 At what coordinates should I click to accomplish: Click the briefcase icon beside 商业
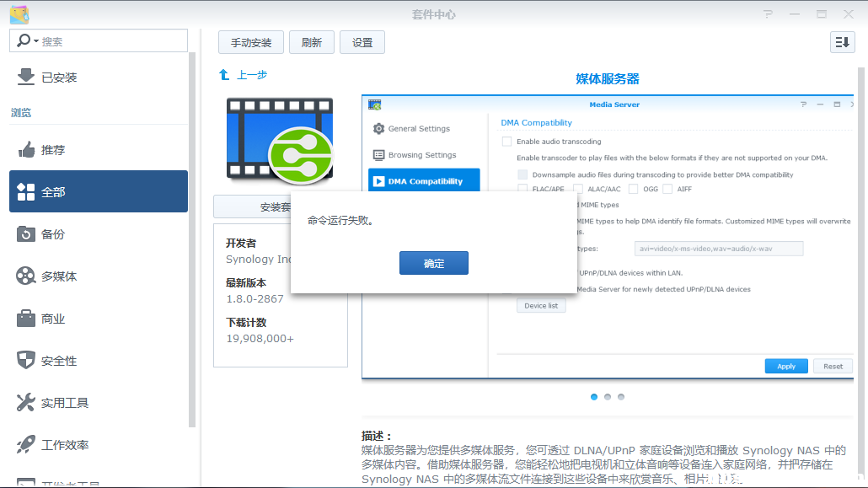[25, 318]
